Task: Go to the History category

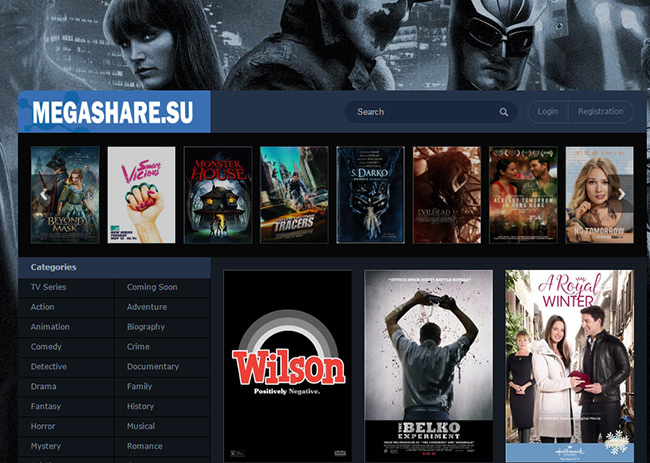Action: click(162, 407)
